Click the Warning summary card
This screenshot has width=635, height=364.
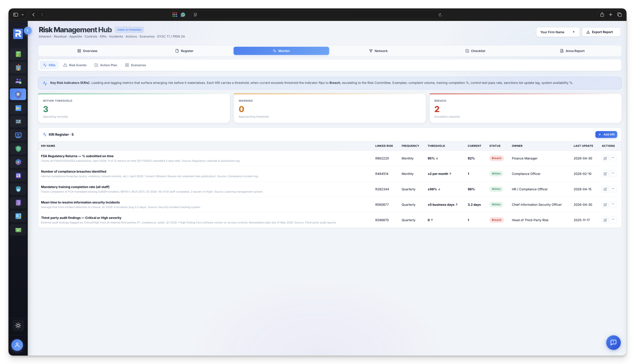pyautogui.click(x=330, y=109)
